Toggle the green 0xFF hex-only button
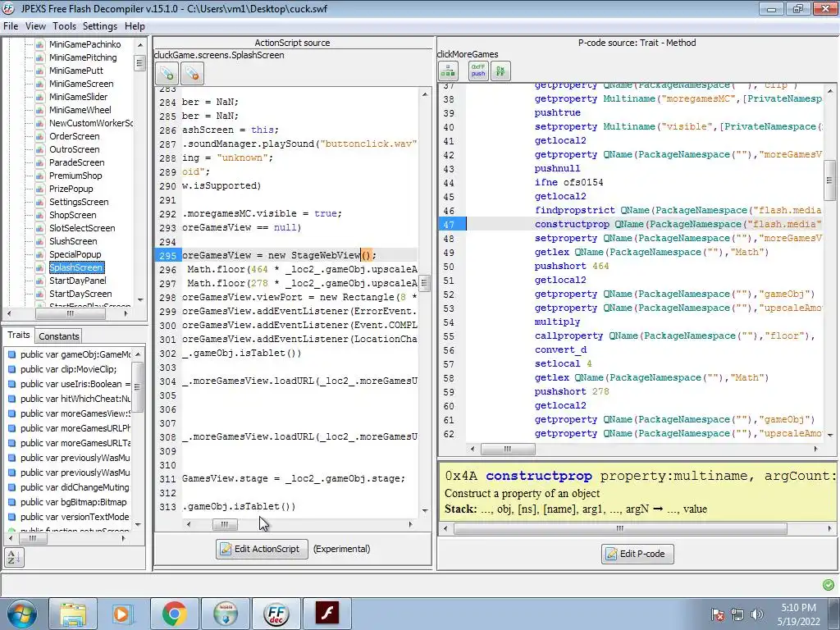Viewport: 840px width, 630px height. (x=500, y=71)
